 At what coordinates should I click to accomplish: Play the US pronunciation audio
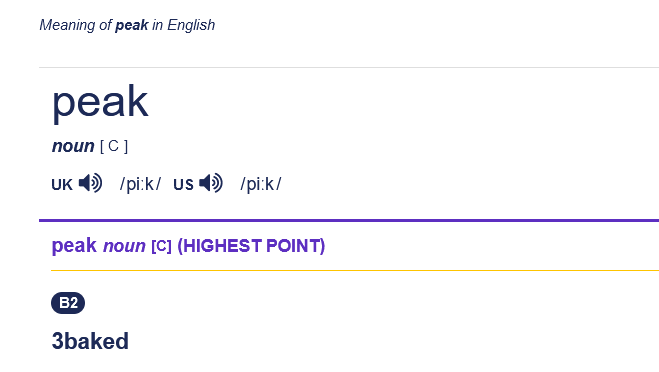[x=211, y=183]
